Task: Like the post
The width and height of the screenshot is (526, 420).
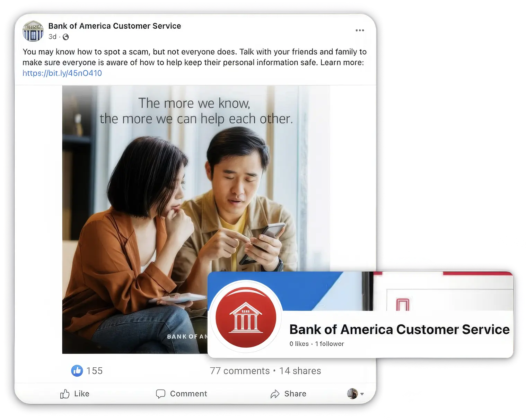Action: 74,394
